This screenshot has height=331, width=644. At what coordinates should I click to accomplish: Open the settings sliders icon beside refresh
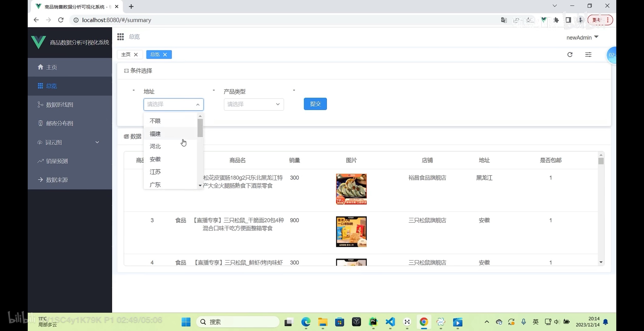pyautogui.click(x=588, y=54)
